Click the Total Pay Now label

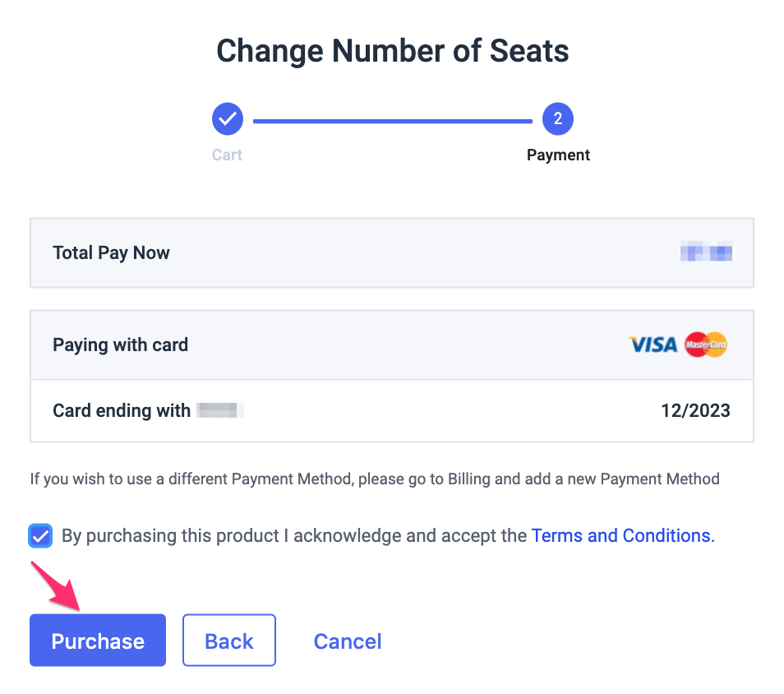[111, 253]
